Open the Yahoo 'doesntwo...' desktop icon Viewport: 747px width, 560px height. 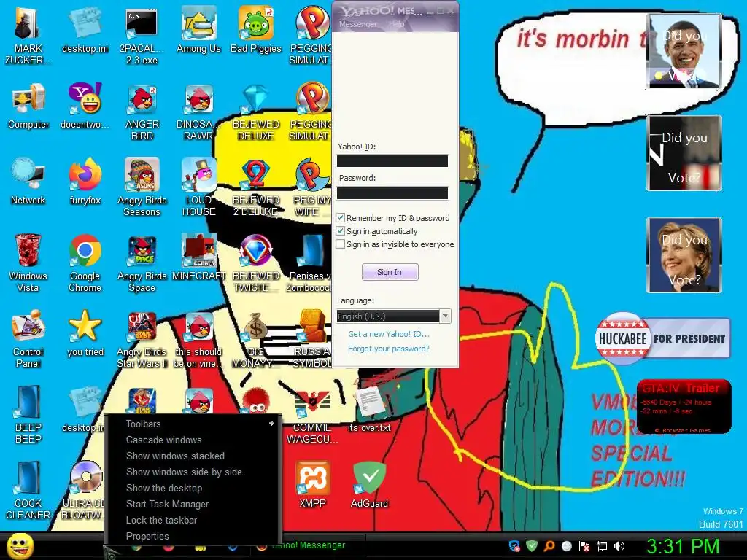pos(85,106)
